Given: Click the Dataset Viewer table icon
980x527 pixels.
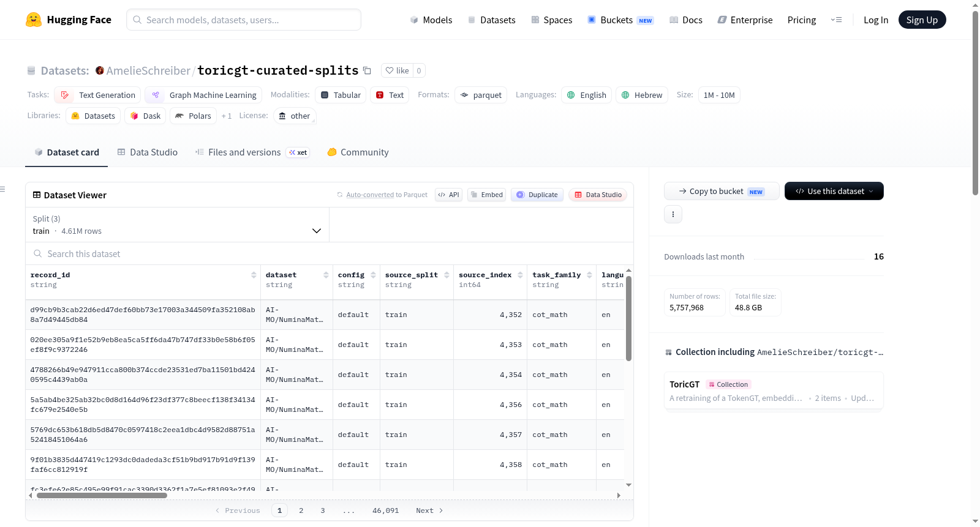Looking at the screenshot, I should click(37, 195).
